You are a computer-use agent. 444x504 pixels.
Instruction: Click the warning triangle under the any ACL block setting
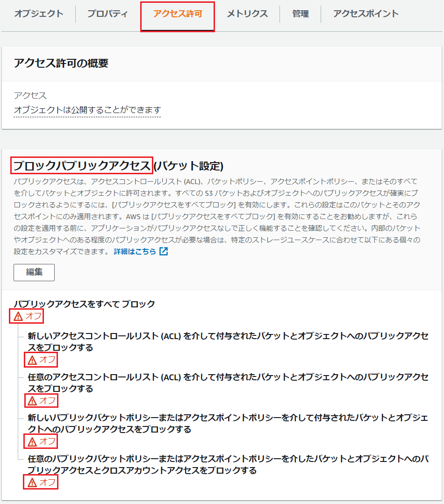tap(31, 401)
